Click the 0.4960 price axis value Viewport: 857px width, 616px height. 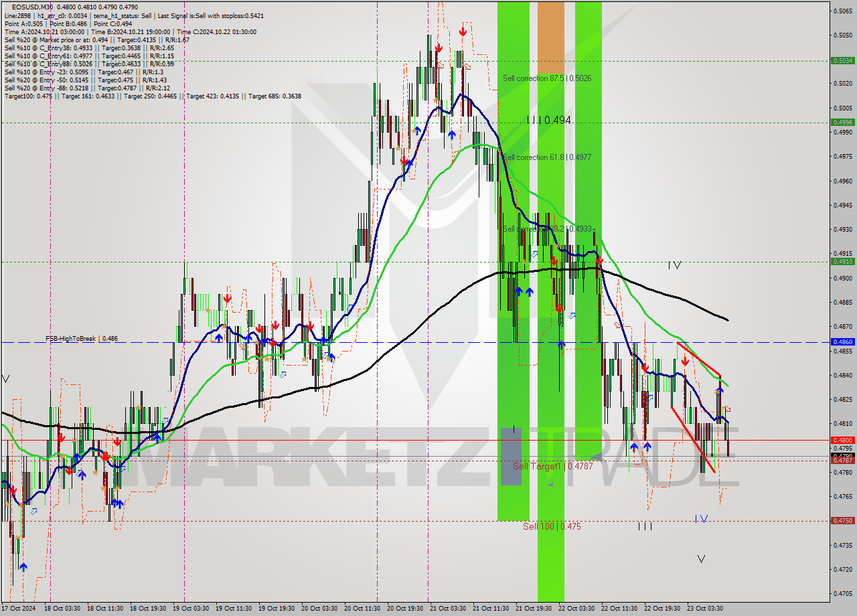843,181
